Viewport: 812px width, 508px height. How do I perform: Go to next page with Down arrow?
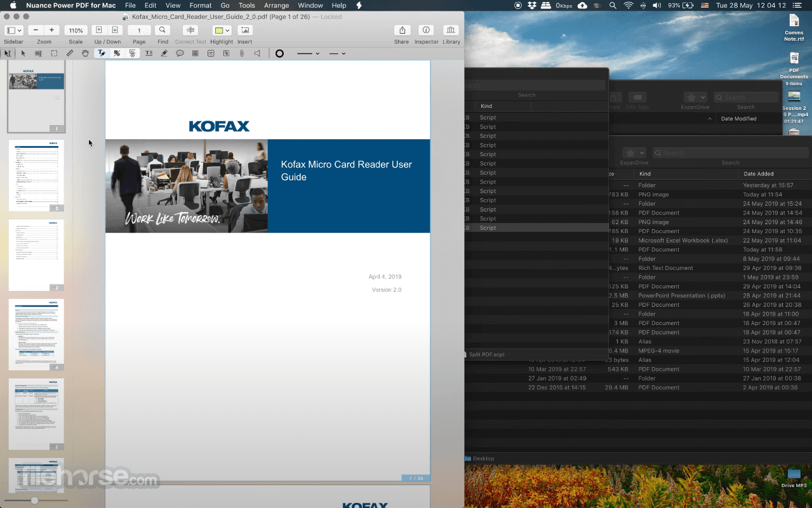(x=114, y=30)
